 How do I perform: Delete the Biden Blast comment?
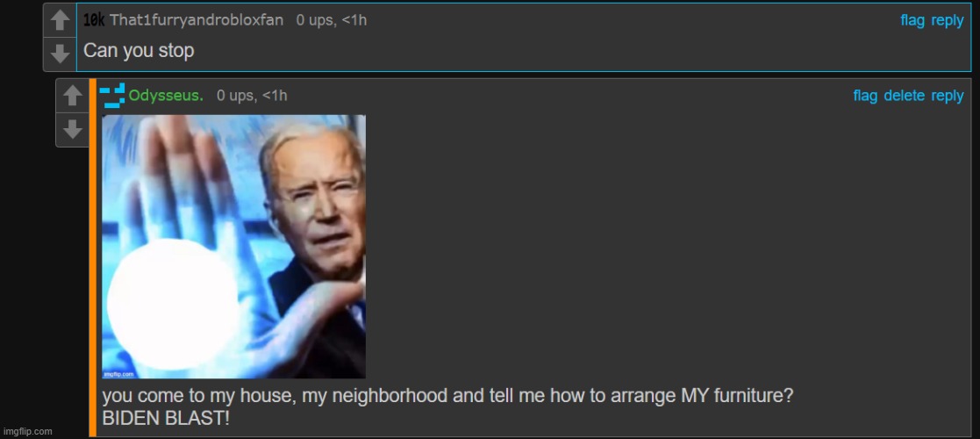click(904, 96)
